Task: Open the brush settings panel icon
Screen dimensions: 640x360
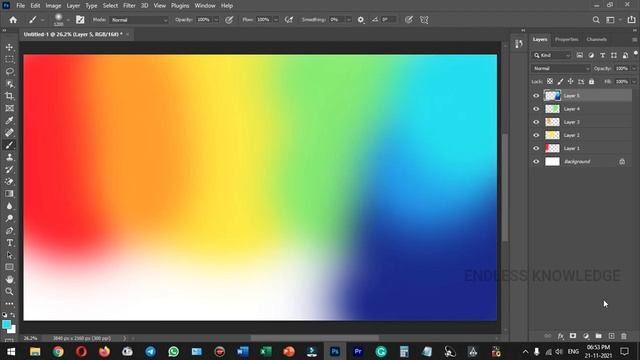Action: [x=80, y=20]
